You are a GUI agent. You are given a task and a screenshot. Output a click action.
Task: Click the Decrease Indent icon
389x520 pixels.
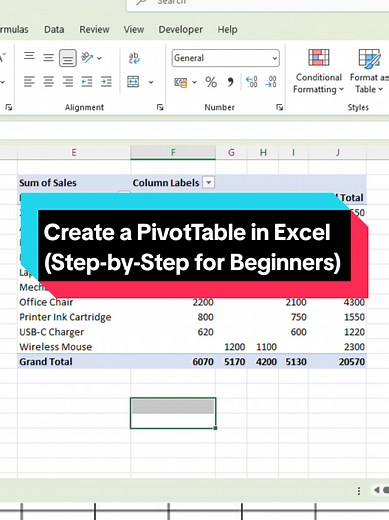(x=87, y=82)
